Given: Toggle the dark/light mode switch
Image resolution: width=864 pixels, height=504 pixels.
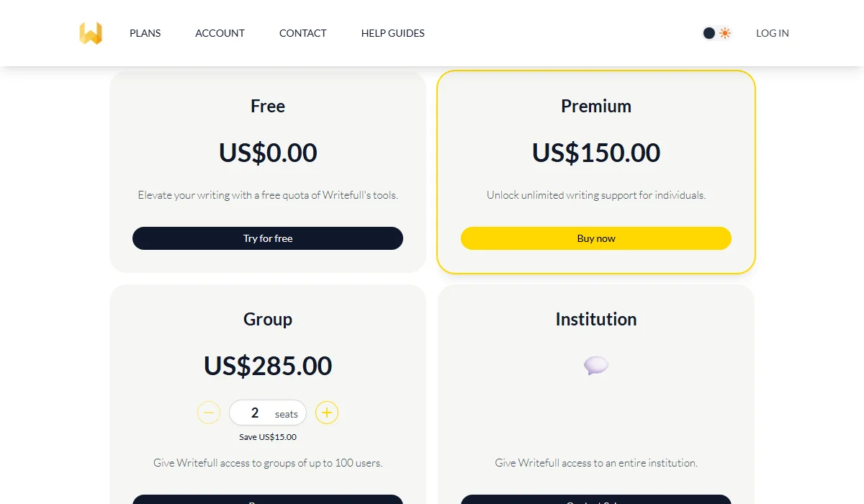Looking at the screenshot, I should click(716, 32).
